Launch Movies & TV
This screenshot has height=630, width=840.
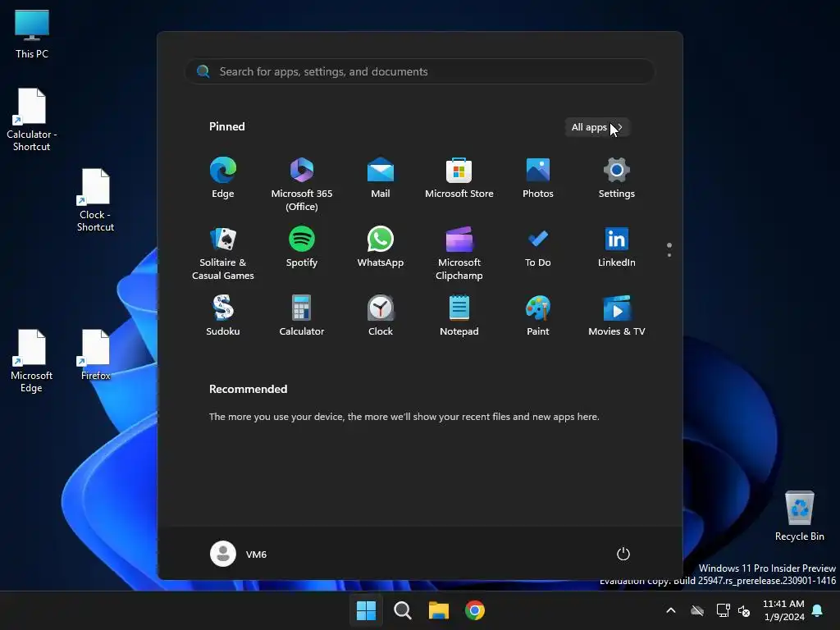(617, 316)
